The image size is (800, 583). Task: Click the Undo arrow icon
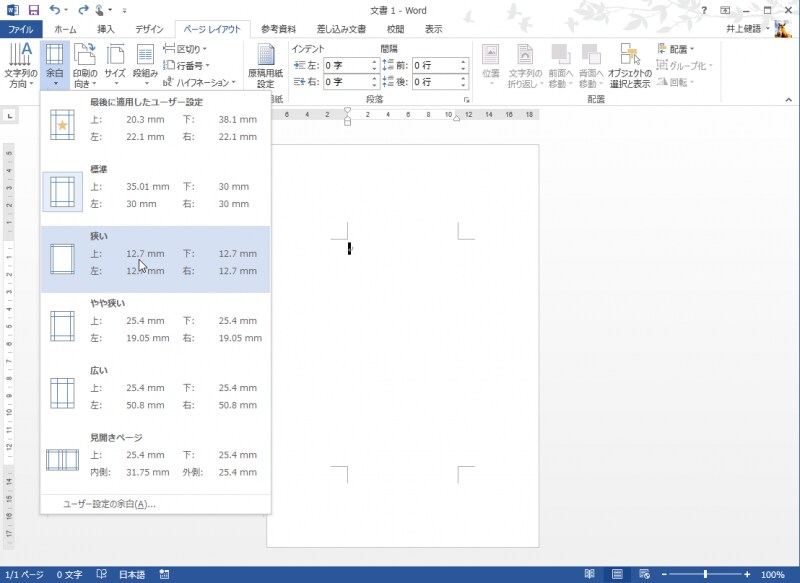pos(54,9)
